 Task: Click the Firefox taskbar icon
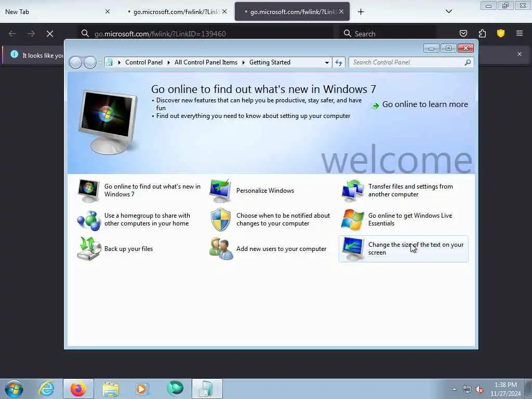click(78, 389)
